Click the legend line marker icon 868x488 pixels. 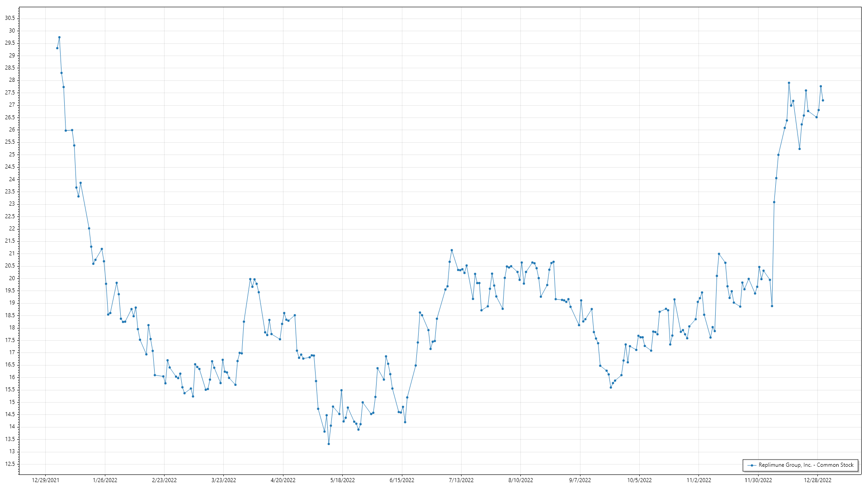(752, 465)
